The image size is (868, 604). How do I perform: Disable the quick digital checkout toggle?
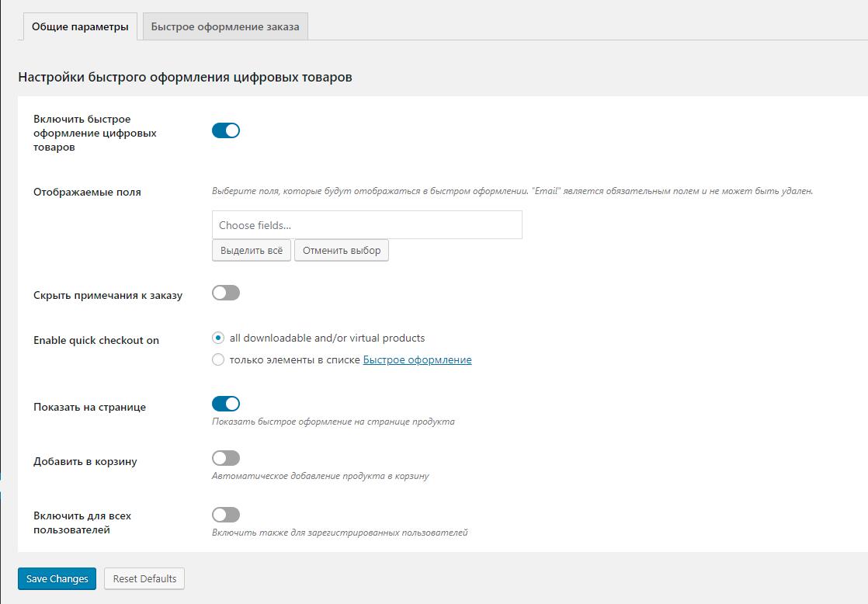(226, 130)
